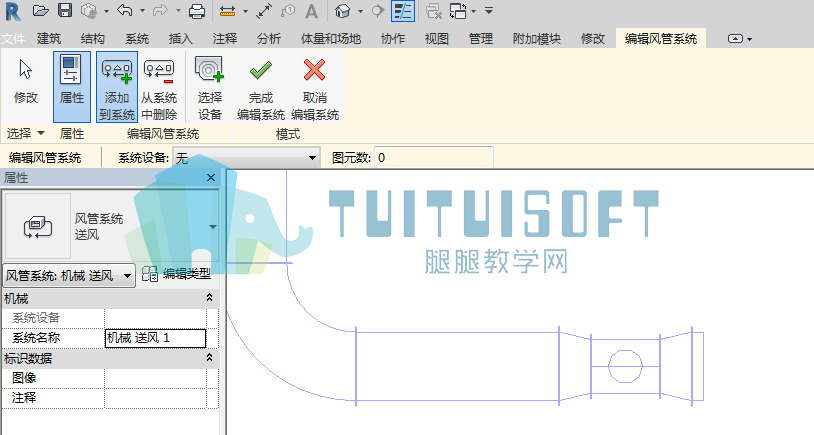The image size is (814, 435).
Task: Click 完成编辑系统 green checkmark
Action: click(261, 87)
